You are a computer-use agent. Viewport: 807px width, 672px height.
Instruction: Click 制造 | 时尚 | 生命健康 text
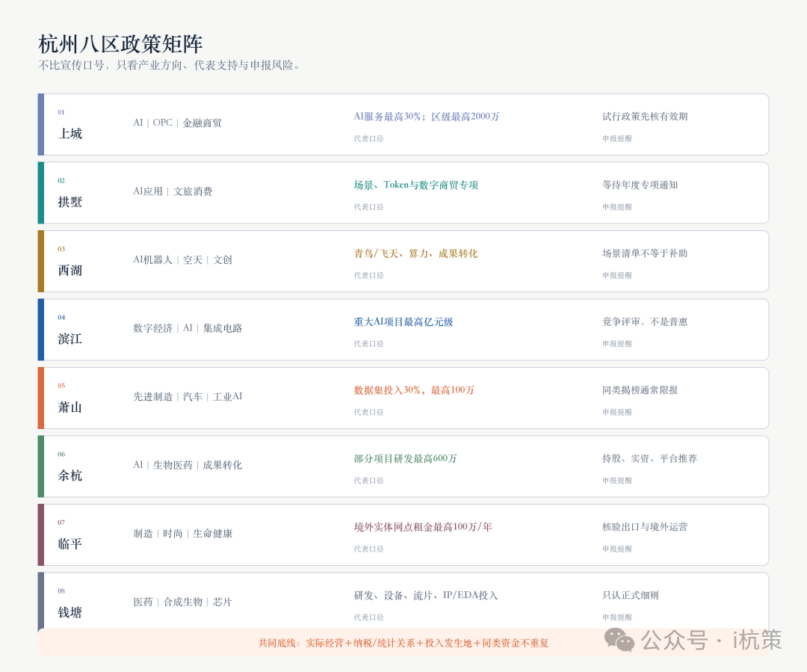point(183,534)
